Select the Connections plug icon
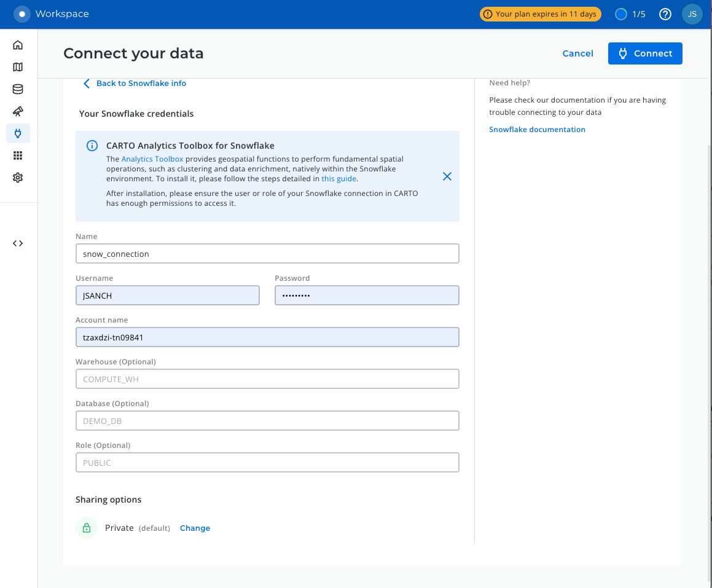The height and width of the screenshot is (588, 712). pyautogui.click(x=18, y=133)
